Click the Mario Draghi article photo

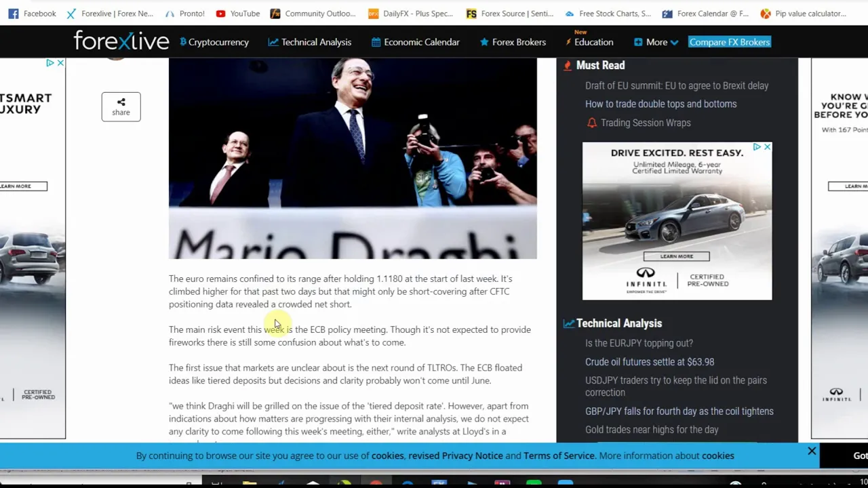coord(353,158)
